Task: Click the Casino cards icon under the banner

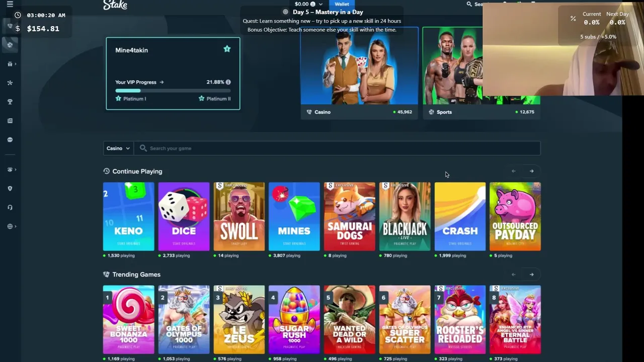Action: point(309,112)
